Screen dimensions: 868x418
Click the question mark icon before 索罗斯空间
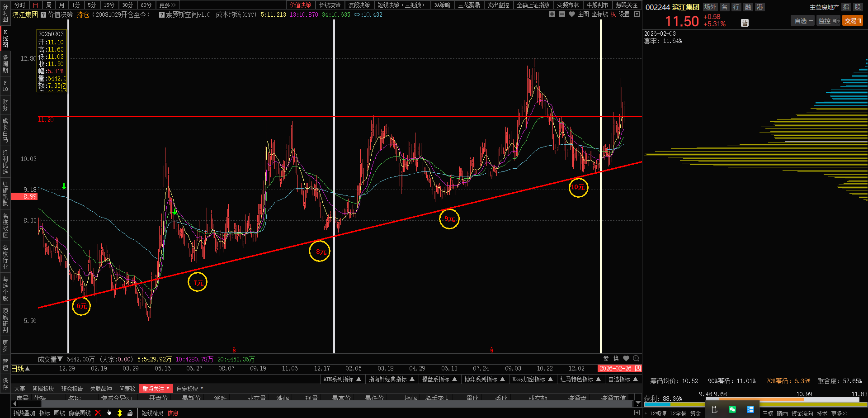161,15
